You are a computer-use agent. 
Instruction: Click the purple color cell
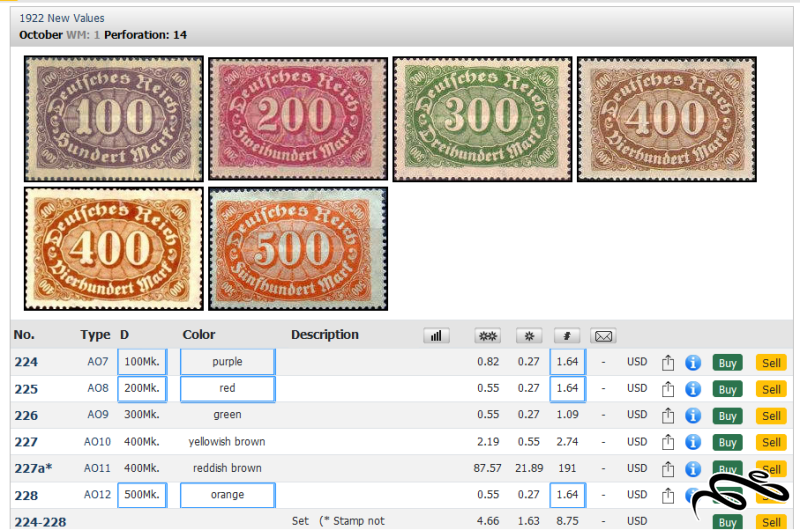point(228,362)
